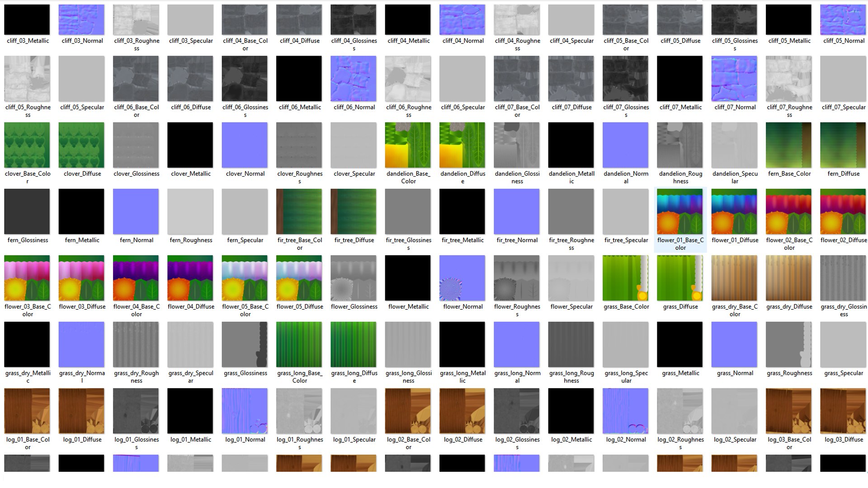Select the log_01_Base_Color wood texture
Image resolution: width=868 pixels, height=488 pixels.
point(27,411)
